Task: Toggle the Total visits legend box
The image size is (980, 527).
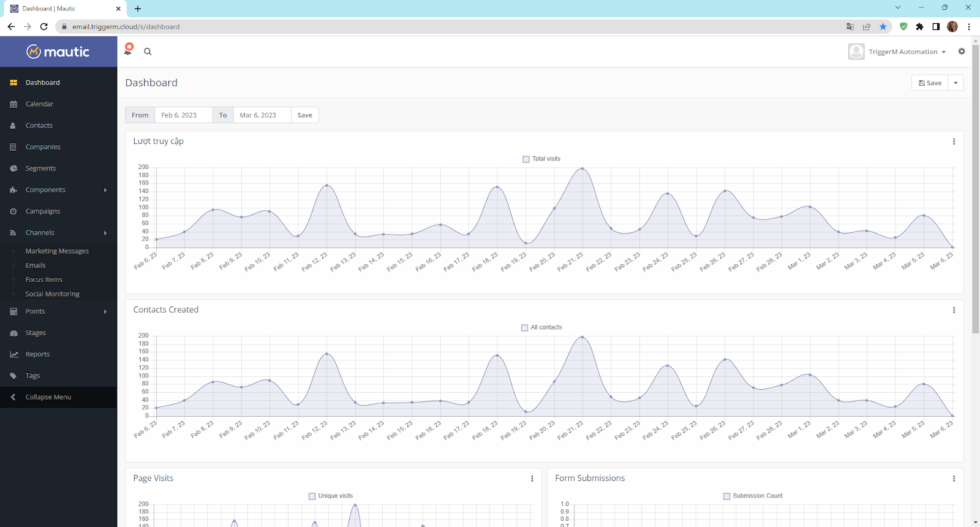Action: point(526,159)
